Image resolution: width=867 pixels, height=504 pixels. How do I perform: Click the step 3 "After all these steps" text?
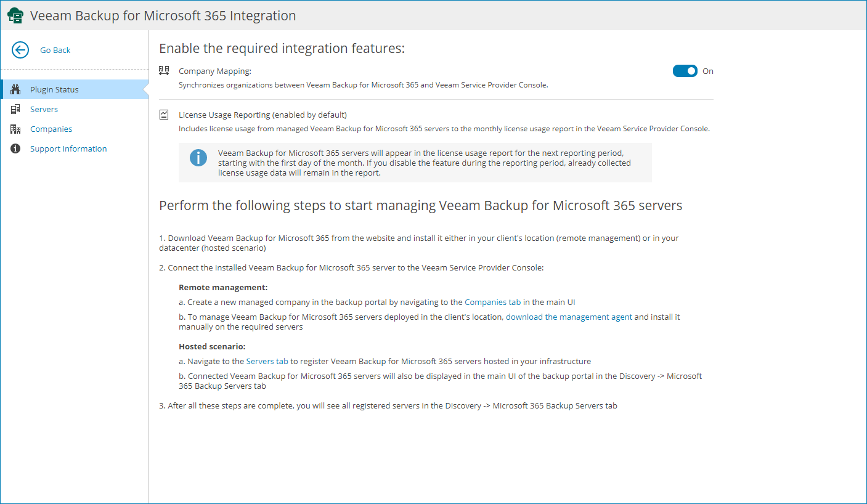click(x=388, y=405)
